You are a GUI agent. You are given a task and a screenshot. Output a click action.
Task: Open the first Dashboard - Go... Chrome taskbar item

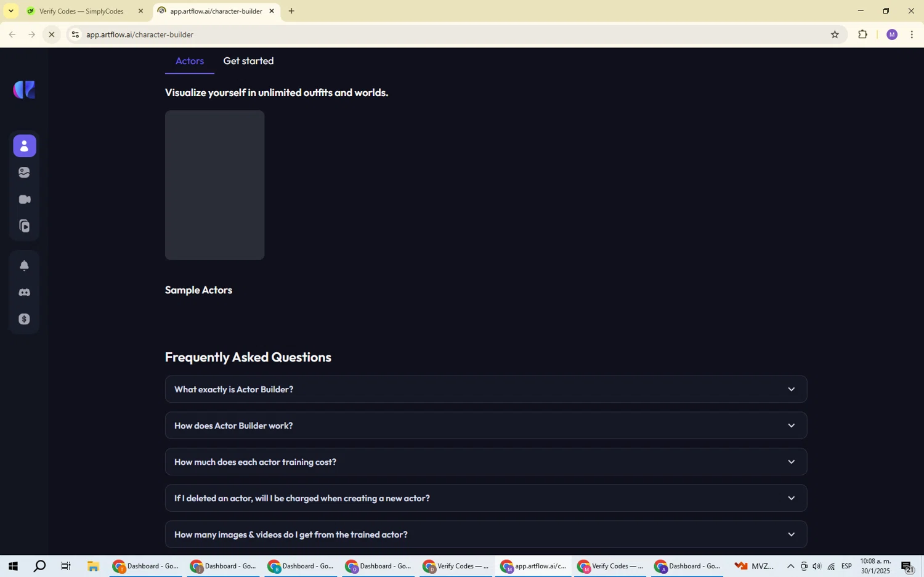pyautogui.click(x=145, y=567)
